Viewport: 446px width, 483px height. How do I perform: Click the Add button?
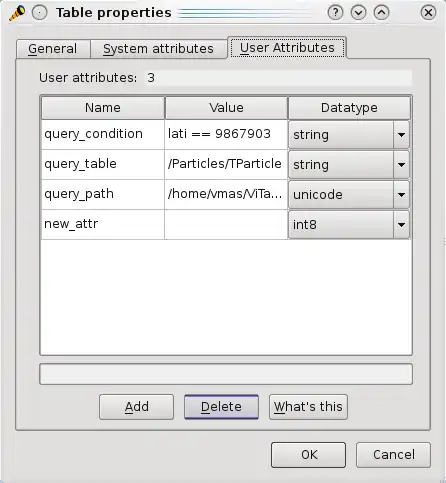(x=136, y=407)
